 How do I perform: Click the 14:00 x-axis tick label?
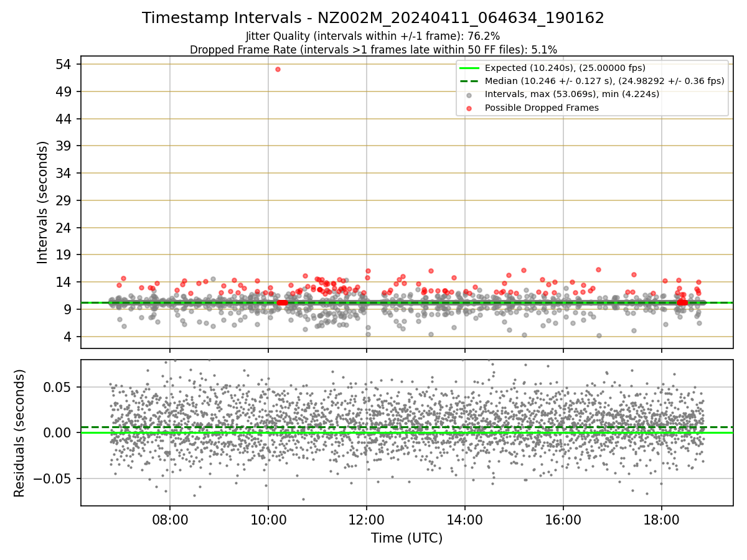pyautogui.click(x=465, y=519)
